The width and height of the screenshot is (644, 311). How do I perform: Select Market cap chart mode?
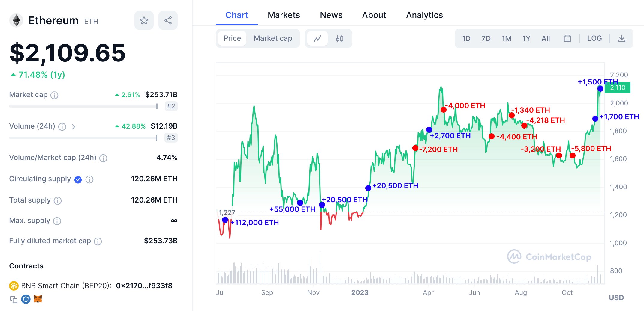pos(273,38)
